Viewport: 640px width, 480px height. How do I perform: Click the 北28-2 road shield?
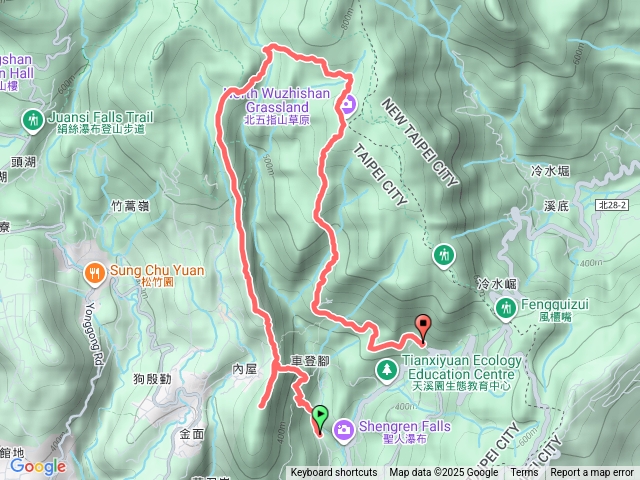(x=612, y=205)
